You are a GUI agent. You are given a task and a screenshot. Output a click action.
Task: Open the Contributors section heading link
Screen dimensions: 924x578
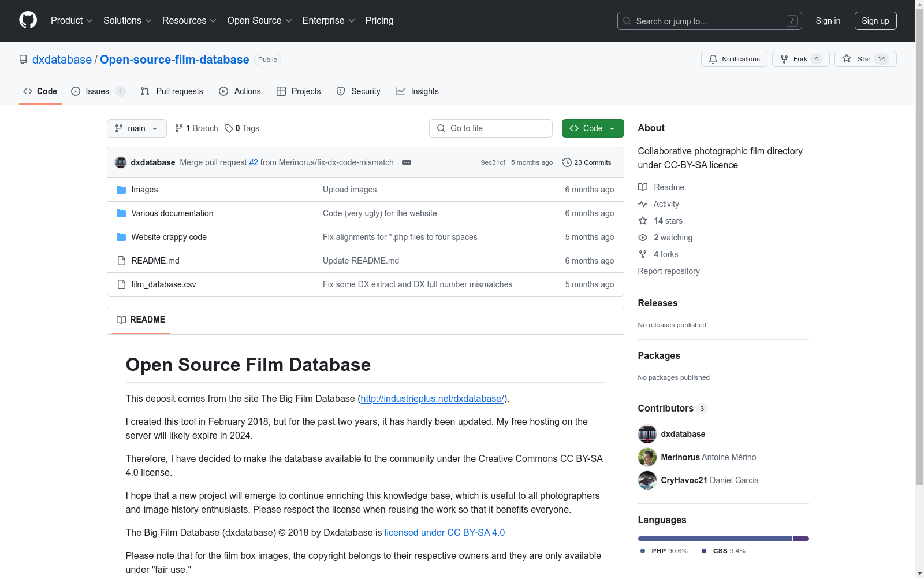(673, 408)
